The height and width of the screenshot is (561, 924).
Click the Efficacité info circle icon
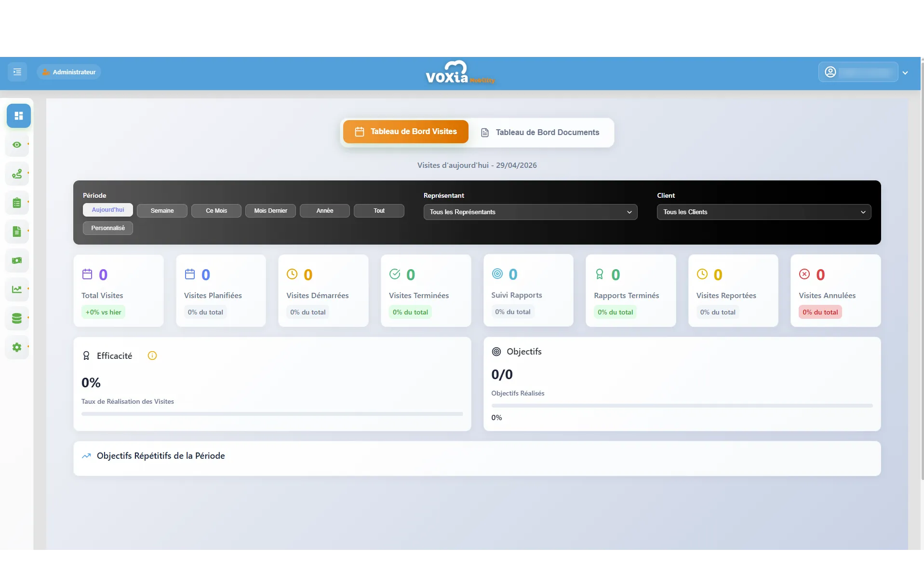[x=152, y=356]
